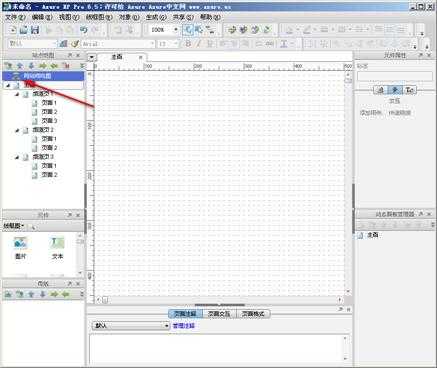Switch to the 页面注释 tab

(185, 314)
